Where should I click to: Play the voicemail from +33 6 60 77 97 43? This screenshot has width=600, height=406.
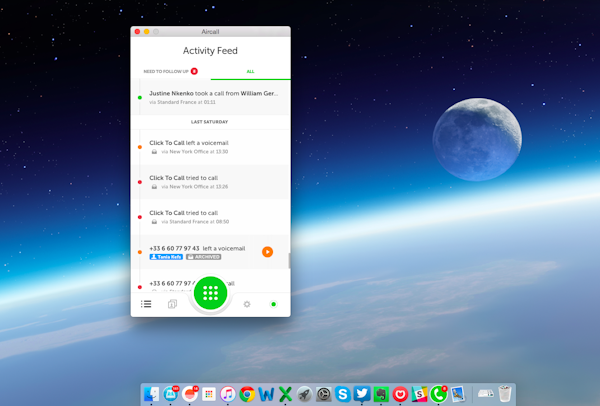click(x=267, y=252)
